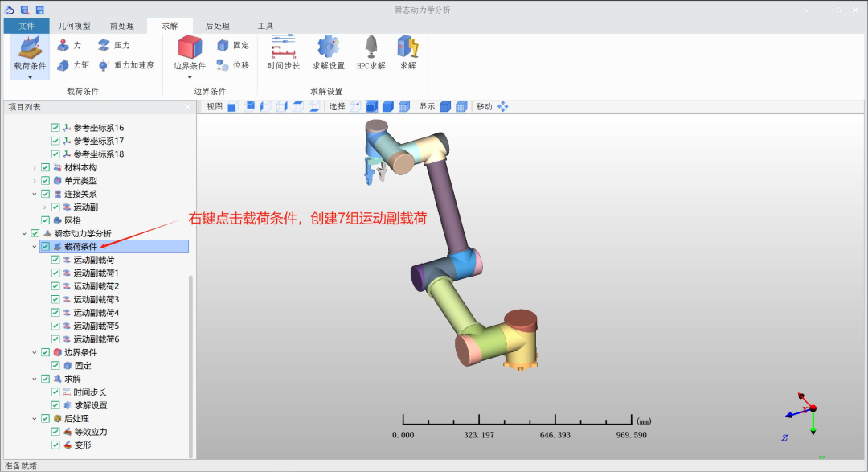868x472 pixels.
Task: Select left view cube icon
Action: tap(265, 106)
